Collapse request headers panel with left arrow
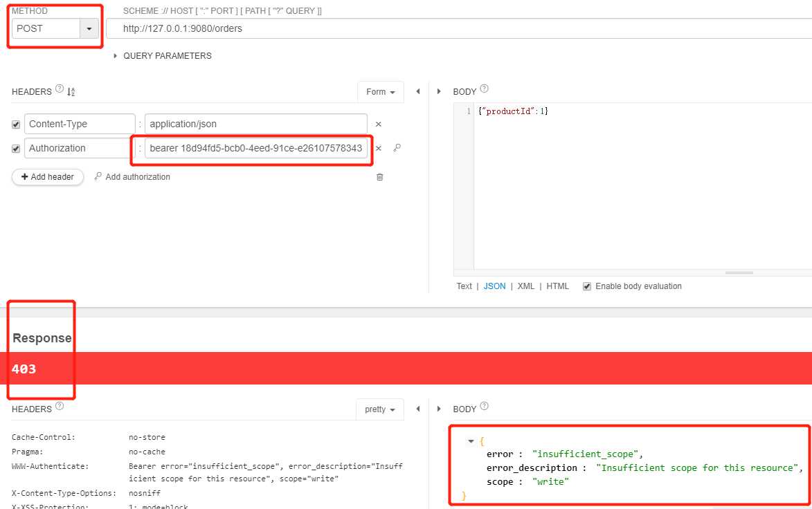Image resolution: width=812 pixels, height=509 pixels. [418, 91]
